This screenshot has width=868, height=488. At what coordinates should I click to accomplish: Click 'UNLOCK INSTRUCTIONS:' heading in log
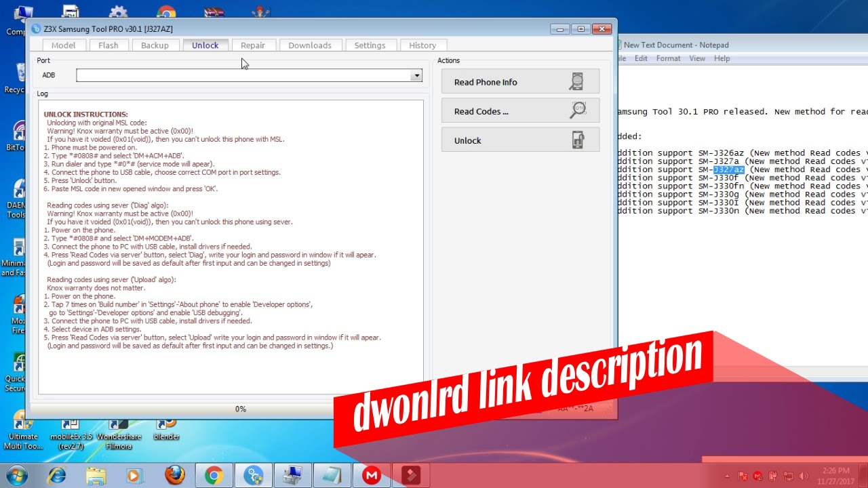85,115
